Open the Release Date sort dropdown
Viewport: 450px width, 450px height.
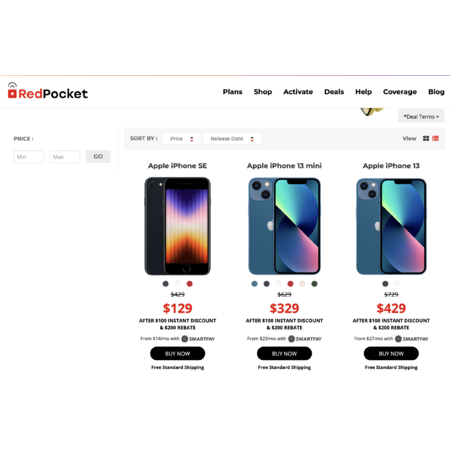click(232, 139)
